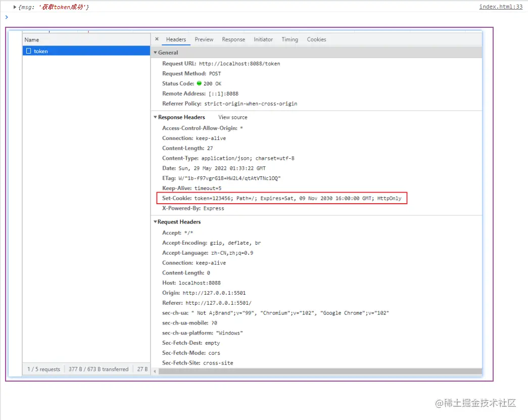Collapse the Request Headers section
Screen dimensions: 528x420
pos(155,221)
